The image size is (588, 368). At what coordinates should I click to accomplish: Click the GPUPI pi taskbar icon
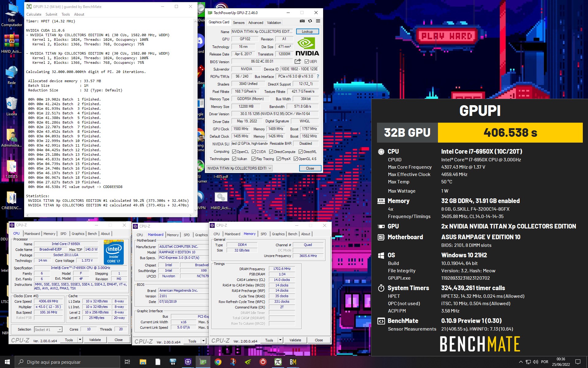pos(278,362)
